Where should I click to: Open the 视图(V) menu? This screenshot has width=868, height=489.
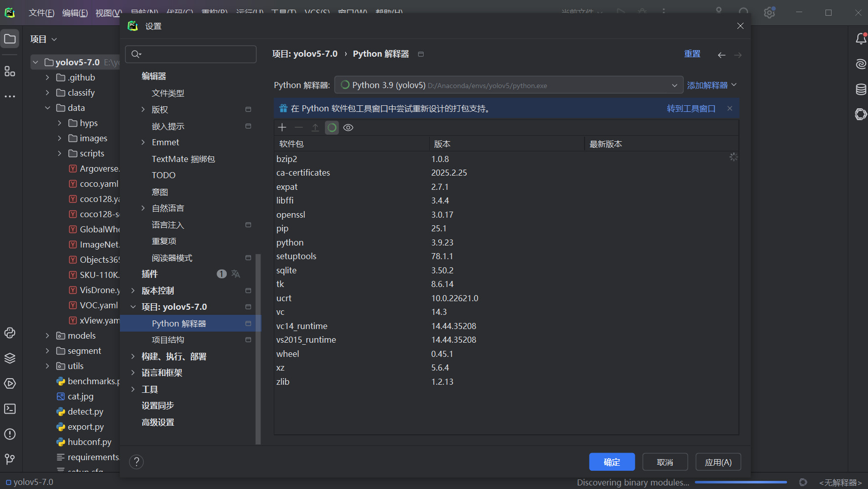coord(108,13)
